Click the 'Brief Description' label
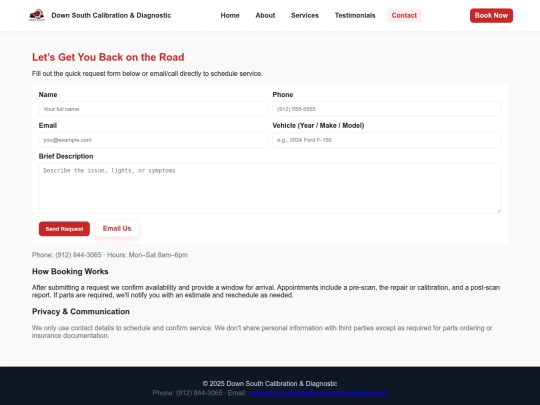The width and height of the screenshot is (540, 405). [66, 156]
